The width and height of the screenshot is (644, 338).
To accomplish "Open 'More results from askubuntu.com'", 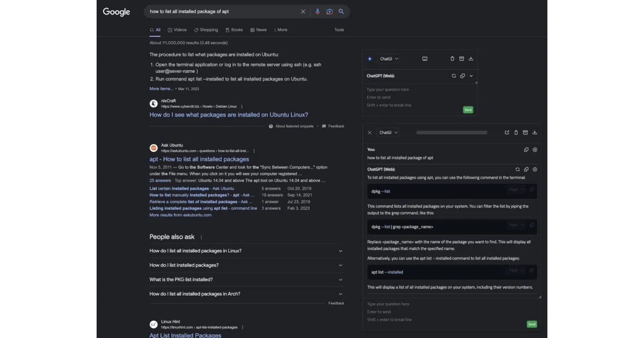I will pyautogui.click(x=180, y=215).
